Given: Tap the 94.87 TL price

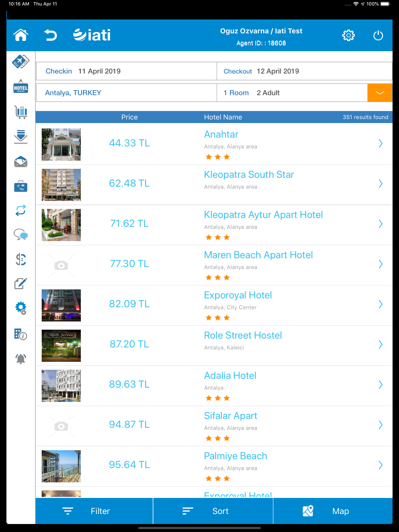Looking at the screenshot, I should pos(130,425).
